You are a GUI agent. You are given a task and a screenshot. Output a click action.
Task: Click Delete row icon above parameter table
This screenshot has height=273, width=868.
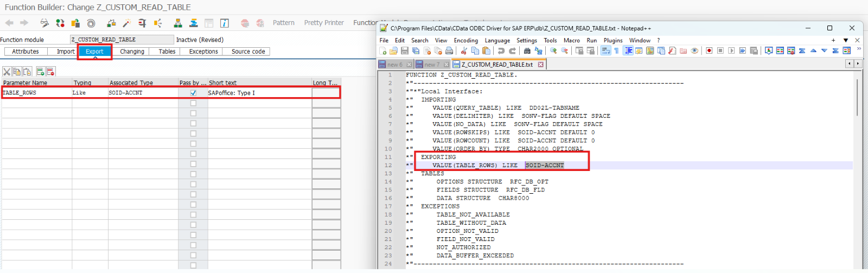pos(50,72)
